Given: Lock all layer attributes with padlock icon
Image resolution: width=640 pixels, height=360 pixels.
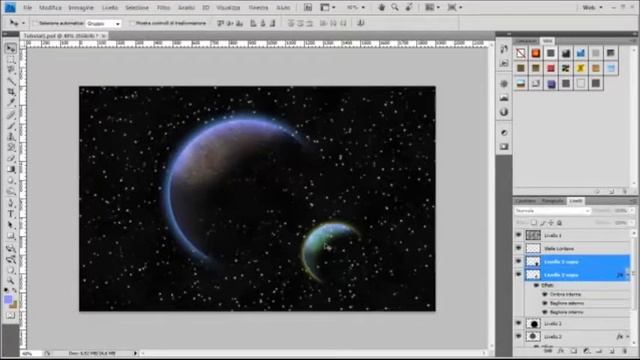Looking at the screenshot, I should point(560,223).
